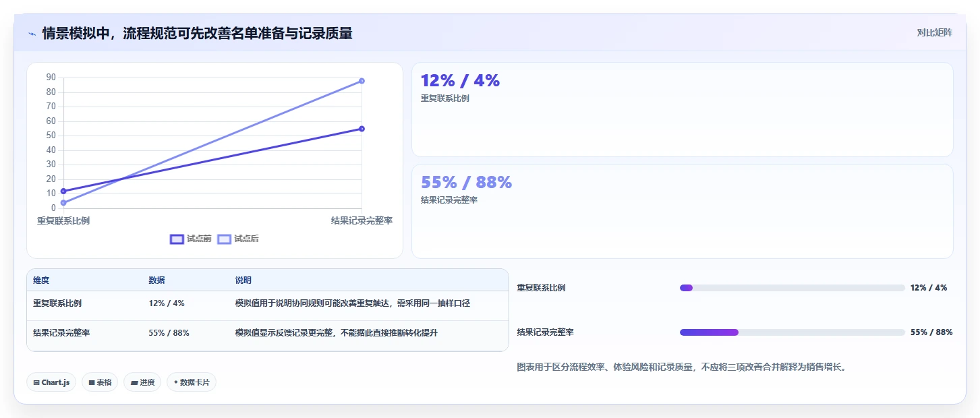Click the Chart.js tag icon
This screenshot has width=980, height=418.
tap(36, 382)
